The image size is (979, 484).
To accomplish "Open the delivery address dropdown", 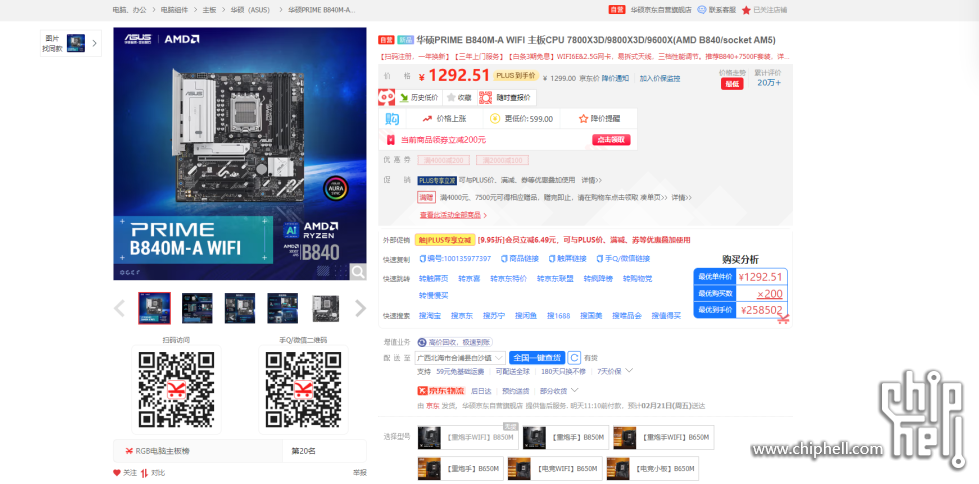I will point(461,358).
